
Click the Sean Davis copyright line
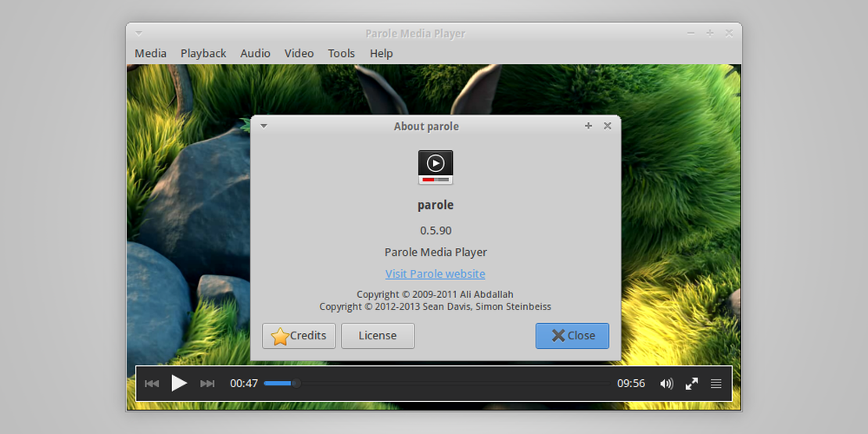(x=435, y=306)
